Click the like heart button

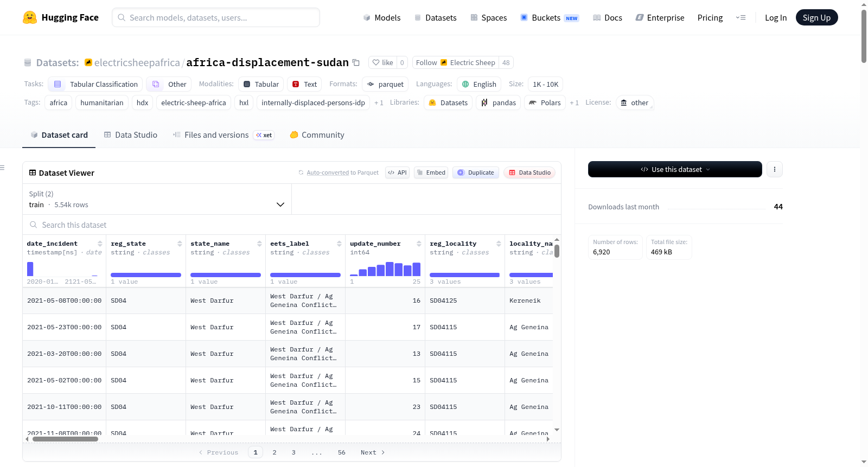click(x=382, y=62)
